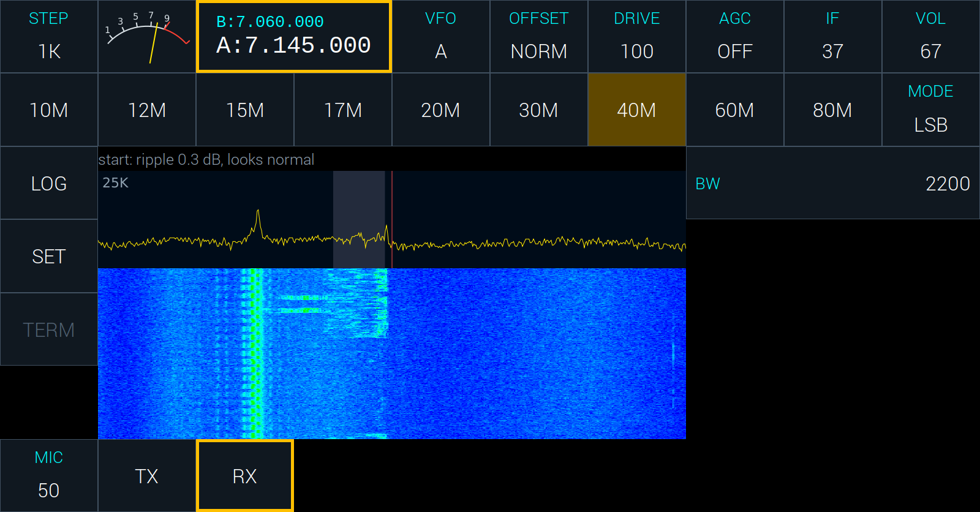Click the S-meter signal gauge

147,36
